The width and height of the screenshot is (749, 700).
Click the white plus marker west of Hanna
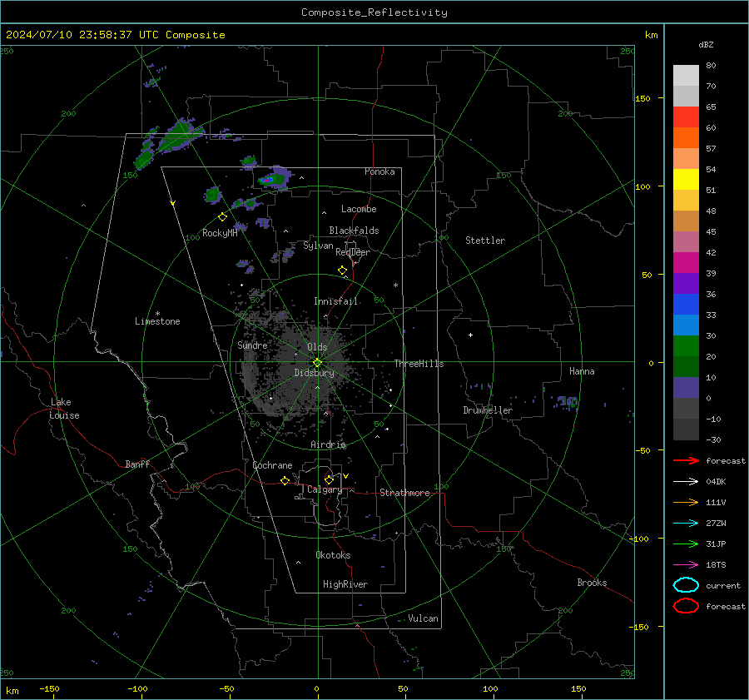point(470,335)
